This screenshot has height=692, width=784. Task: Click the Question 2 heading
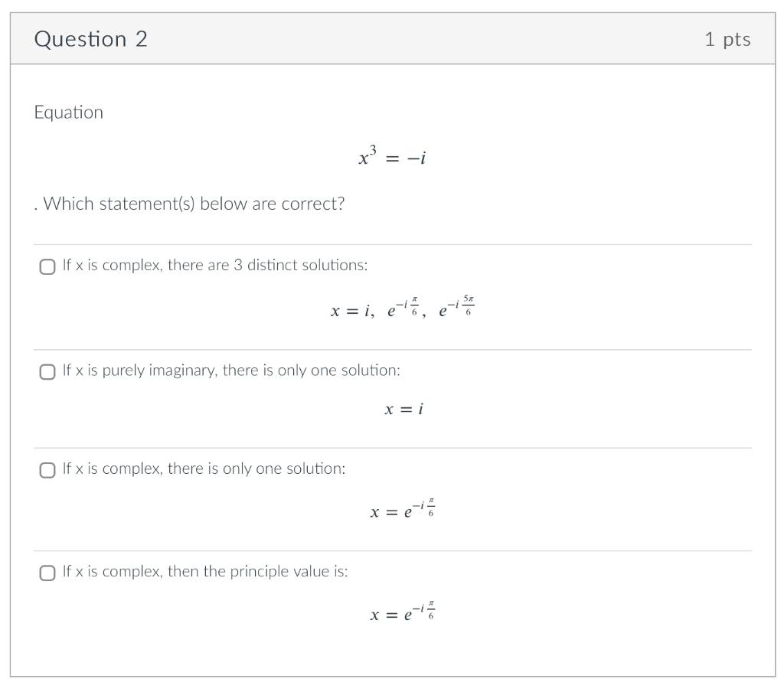(90, 39)
